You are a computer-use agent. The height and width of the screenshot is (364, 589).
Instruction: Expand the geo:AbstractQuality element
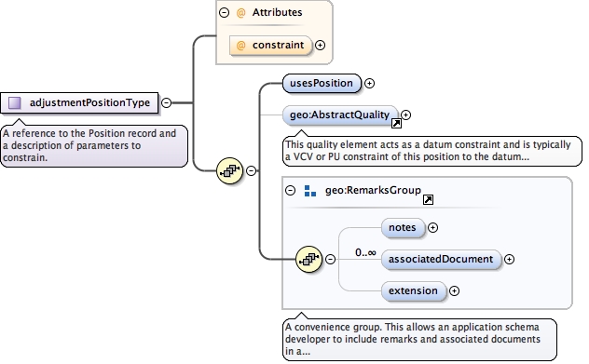click(406, 115)
